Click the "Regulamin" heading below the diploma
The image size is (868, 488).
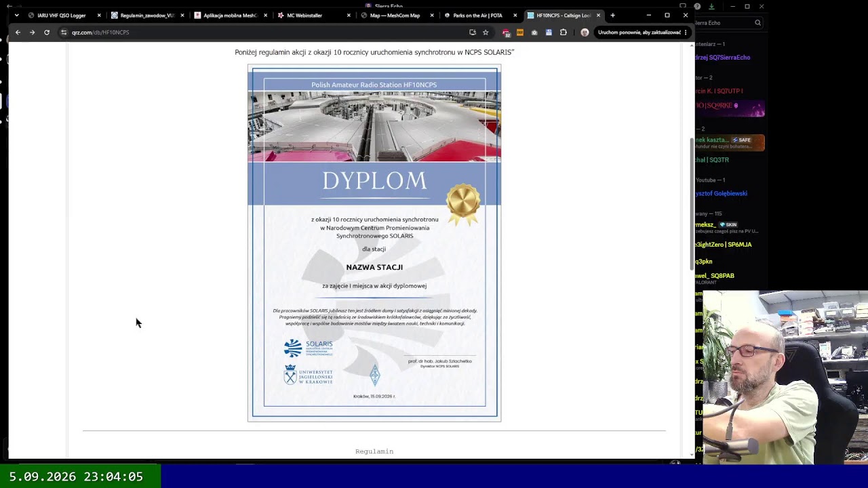coord(374,451)
